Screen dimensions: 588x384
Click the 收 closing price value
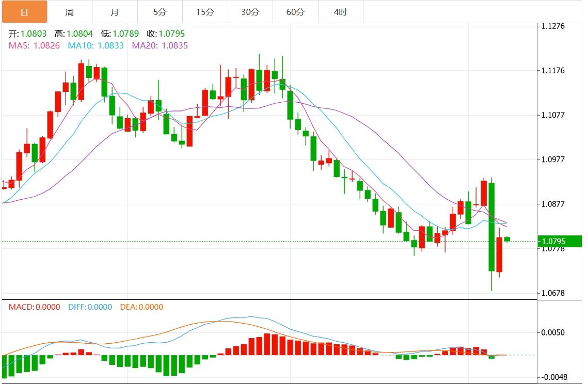(x=171, y=34)
